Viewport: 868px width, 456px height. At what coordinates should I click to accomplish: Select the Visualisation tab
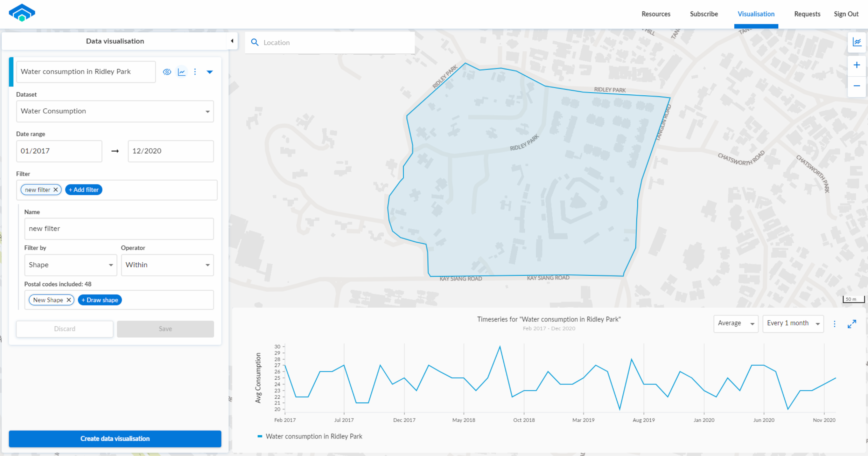coord(756,14)
